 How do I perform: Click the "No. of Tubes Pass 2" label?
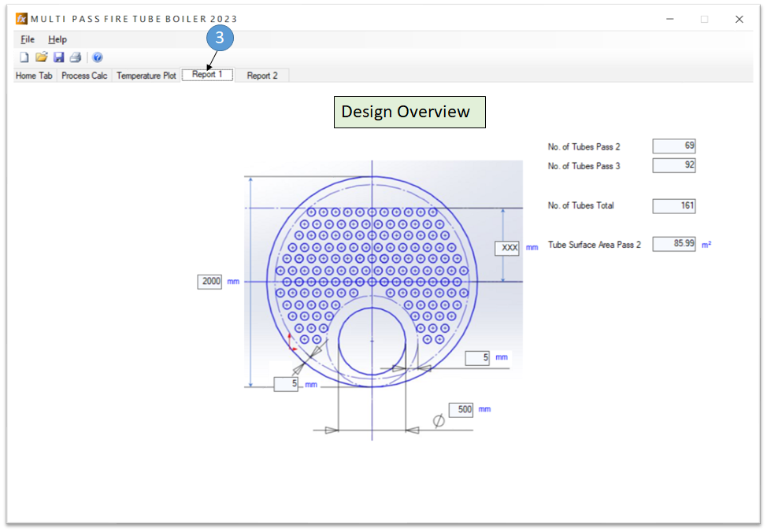(x=584, y=146)
